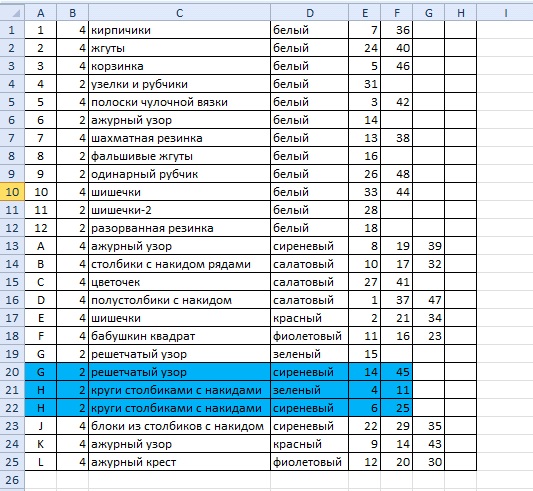Screen dimensions: 533x491
Task: Select cell 'шахматная резинка'
Action: [179, 138]
